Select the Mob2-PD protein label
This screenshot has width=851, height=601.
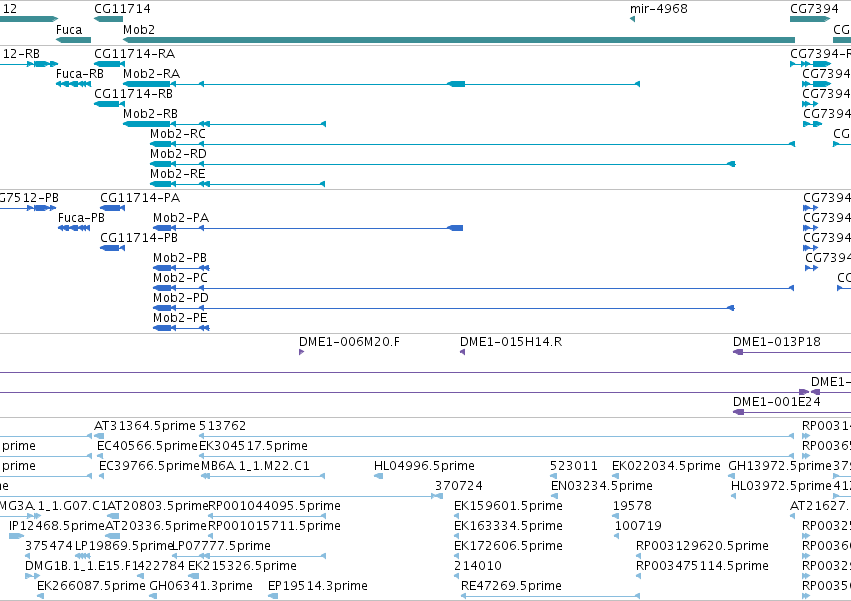pyautogui.click(x=181, y=299)
